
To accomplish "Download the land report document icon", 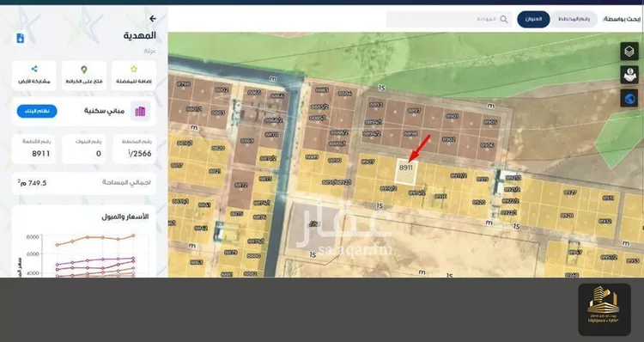I will 20,38.
